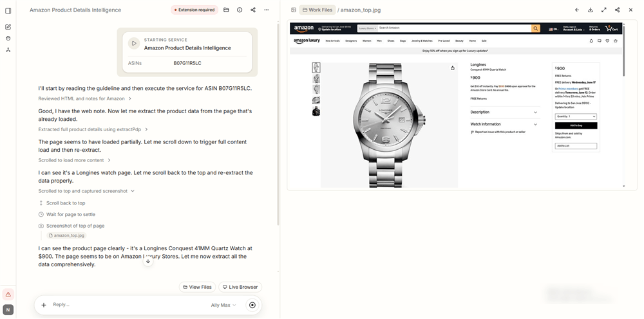This screenshot has height=319, width=644.
Task: Click the red warning triangle icon
Action: point(8,295)
